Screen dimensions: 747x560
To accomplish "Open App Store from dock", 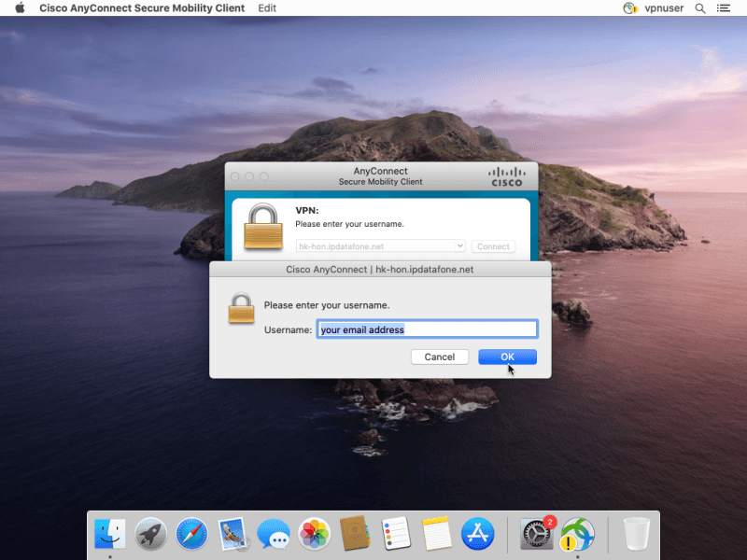I will 477,534.
